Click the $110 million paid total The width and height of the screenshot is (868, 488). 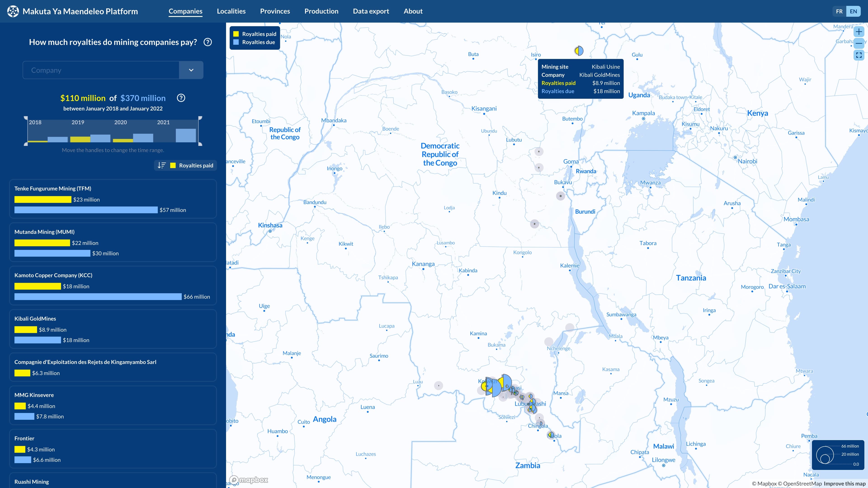point(83,98)
